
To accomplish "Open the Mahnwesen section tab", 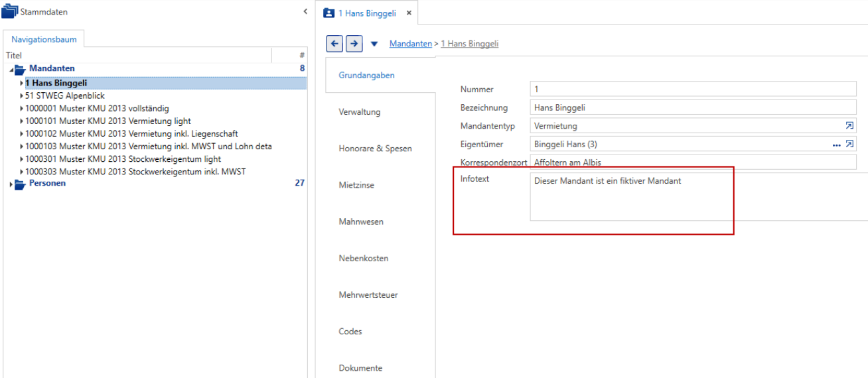I will click(x=361, y=221).
